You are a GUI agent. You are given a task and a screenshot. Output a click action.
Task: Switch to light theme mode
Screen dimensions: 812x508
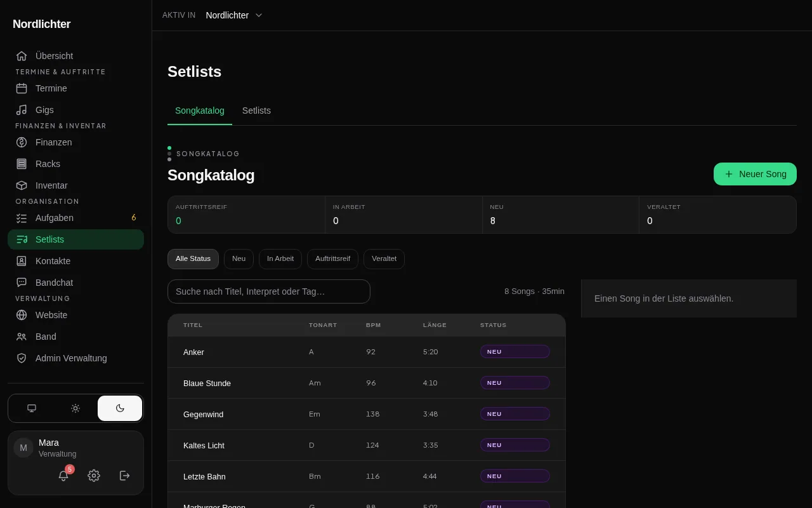click(x=75, y=408)
